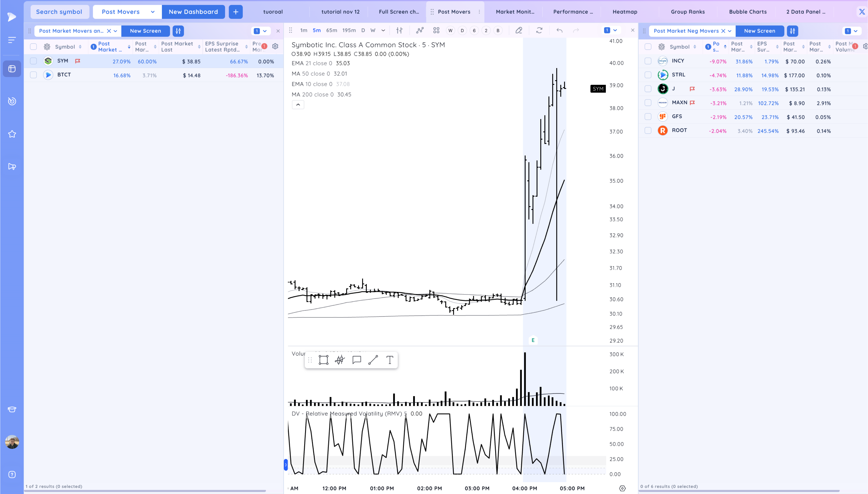Collapse the chart indicator legend chevron
This screenshot has width=868, height=494.
[x=298, y=105]
